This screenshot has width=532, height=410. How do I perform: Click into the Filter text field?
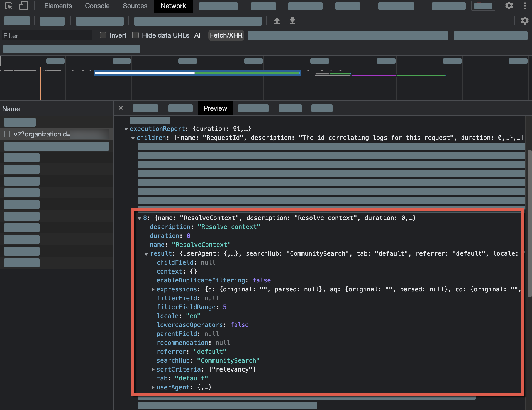tap(47, 36)
